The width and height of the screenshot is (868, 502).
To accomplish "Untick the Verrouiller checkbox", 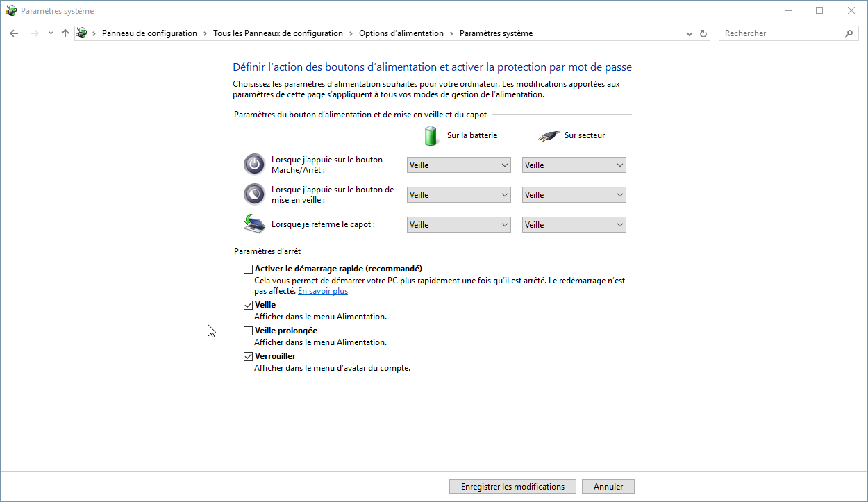I will point(248,356).
